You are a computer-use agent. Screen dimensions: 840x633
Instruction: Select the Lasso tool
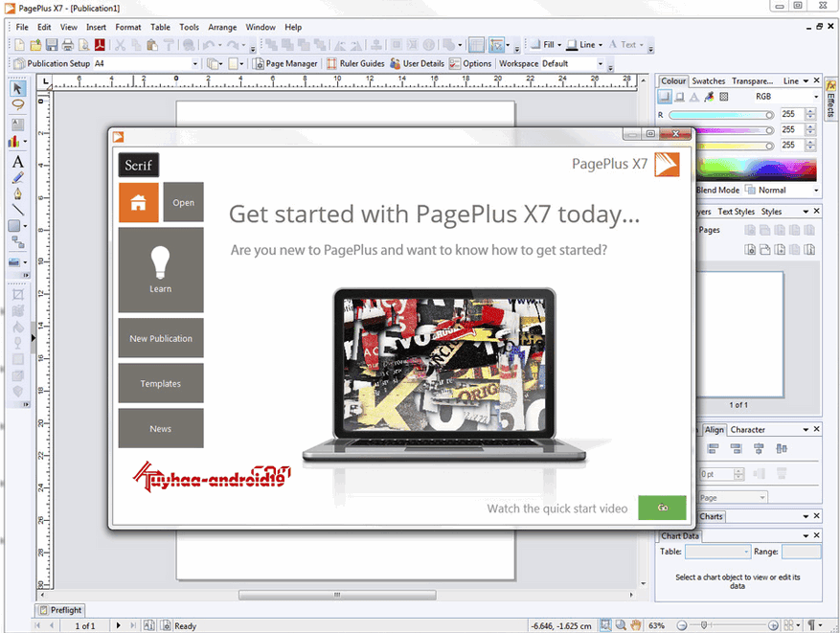[17, 105]
